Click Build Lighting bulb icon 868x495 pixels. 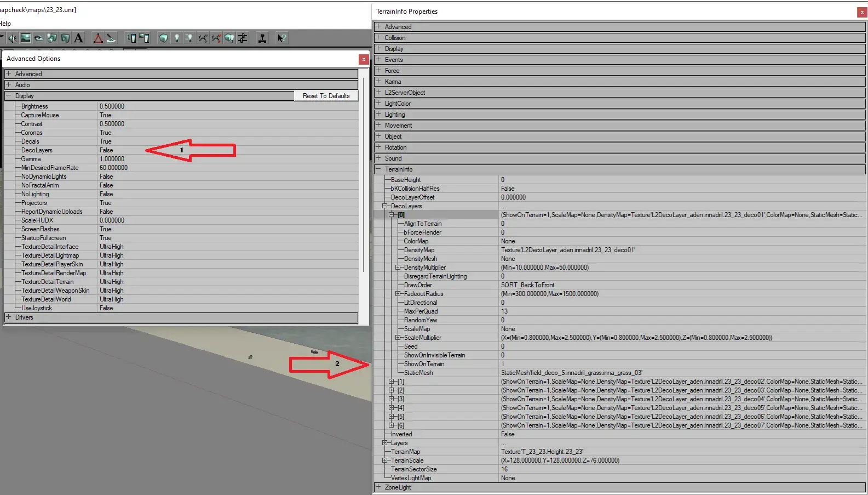click(x=177, y=38)
